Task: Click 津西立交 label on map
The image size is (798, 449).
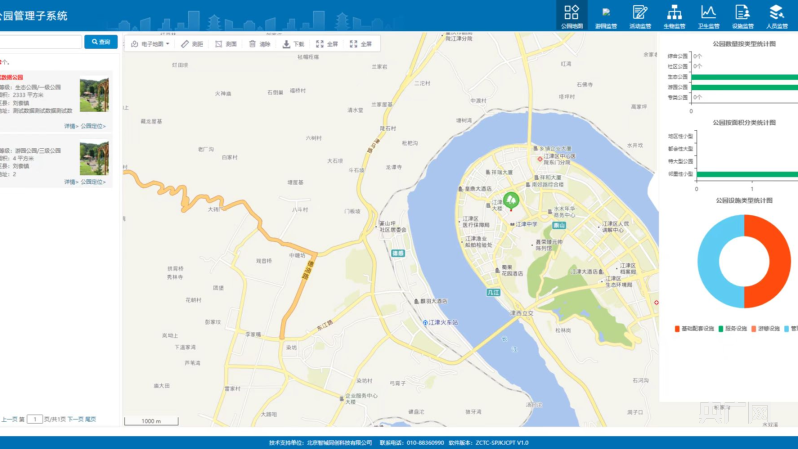Action: 522,313
